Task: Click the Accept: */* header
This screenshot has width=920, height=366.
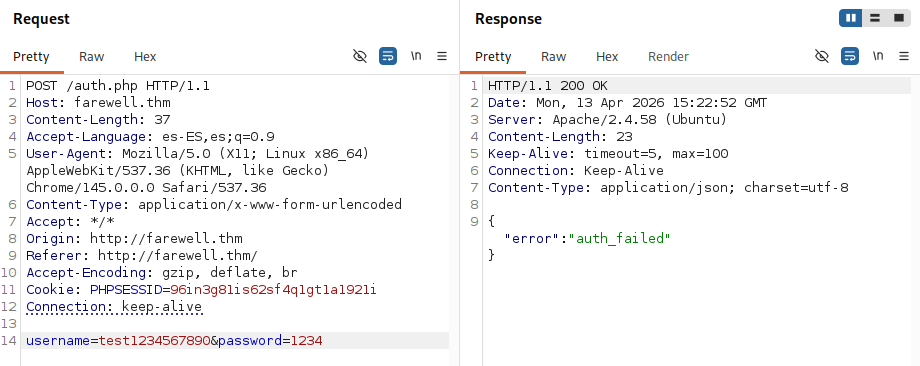Action: click(70, 222)
